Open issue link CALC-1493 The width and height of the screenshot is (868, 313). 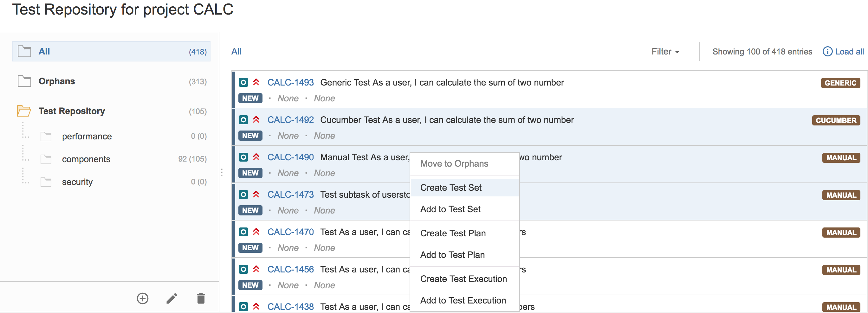(x=290, y=82)
